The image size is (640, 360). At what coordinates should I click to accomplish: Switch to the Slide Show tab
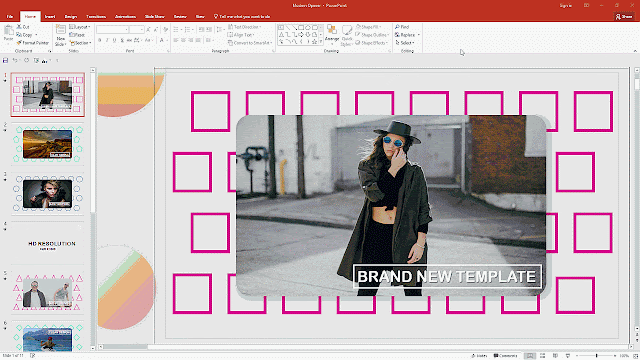[155, 16]
